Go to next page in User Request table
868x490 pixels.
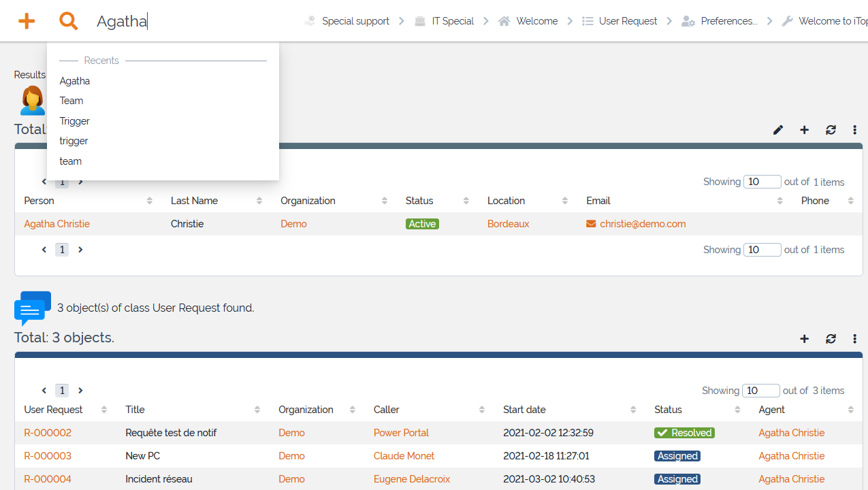click(x=80, y=391)
